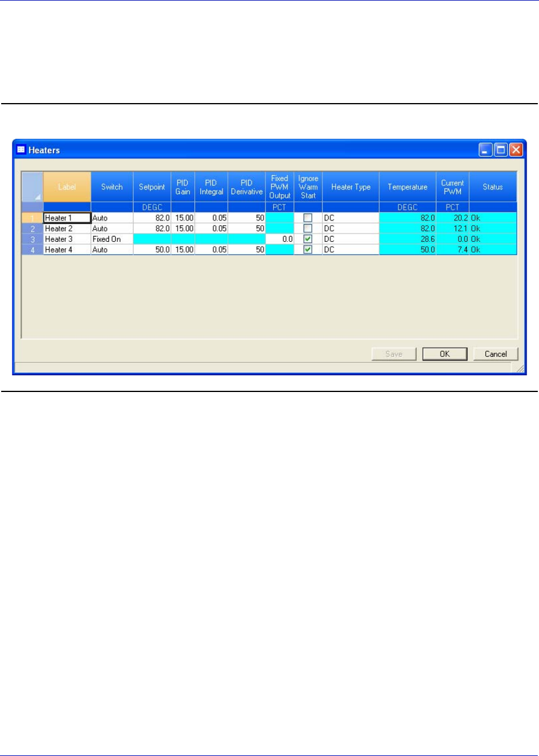Click the 50.0 Setpoint cell for Heater 4
Screen dimensions: 539x756
coord(152,250)
